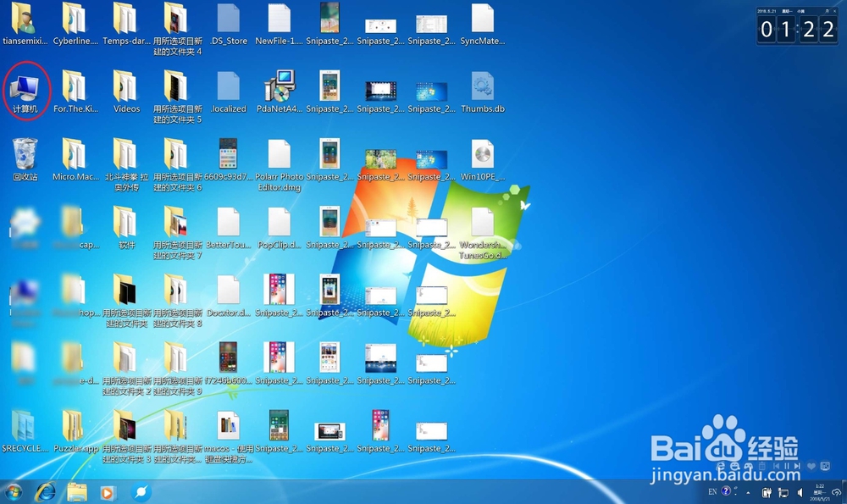Select the Thumbs.db file
Screen dimensions: 847x504
483,91
